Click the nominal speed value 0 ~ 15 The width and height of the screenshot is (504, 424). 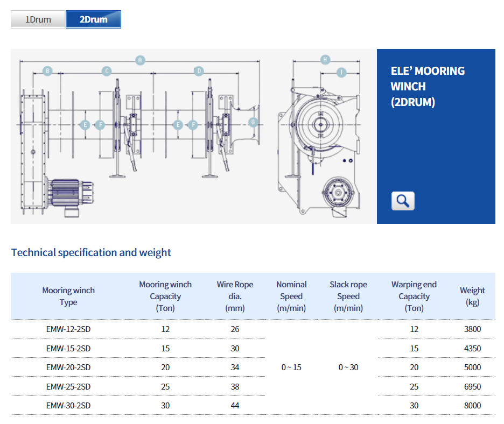pyautogui.click(x=291, y=368)
